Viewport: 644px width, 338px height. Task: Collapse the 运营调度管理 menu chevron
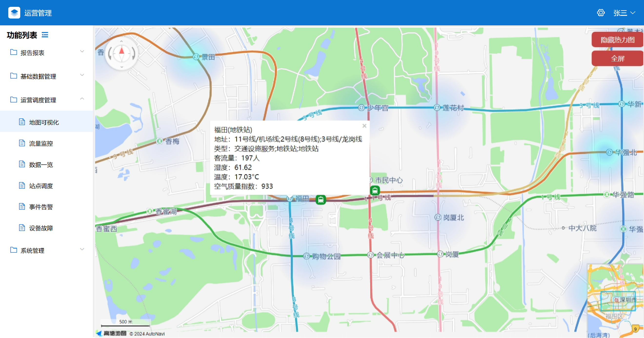[x=82, y=99]
